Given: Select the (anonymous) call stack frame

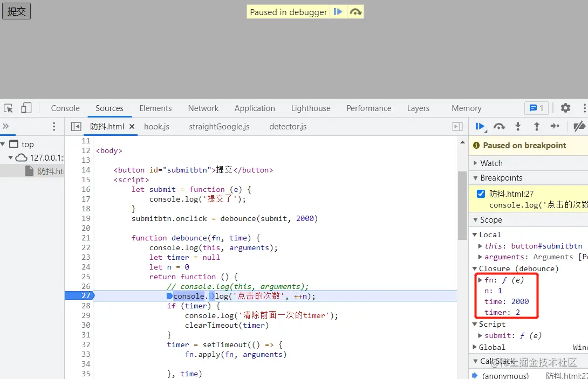Looking at the screenshot, I should click(529, 375).
